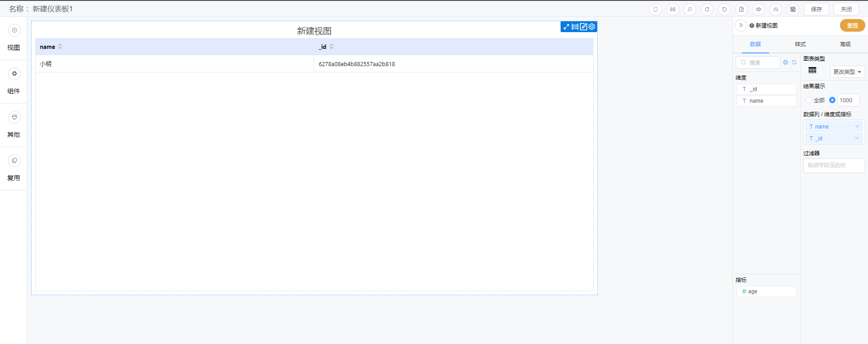The height and width of the screenshot is (344, 868).
Task: Reset view settings with 重置 button
Action: [x=853, y=25]
